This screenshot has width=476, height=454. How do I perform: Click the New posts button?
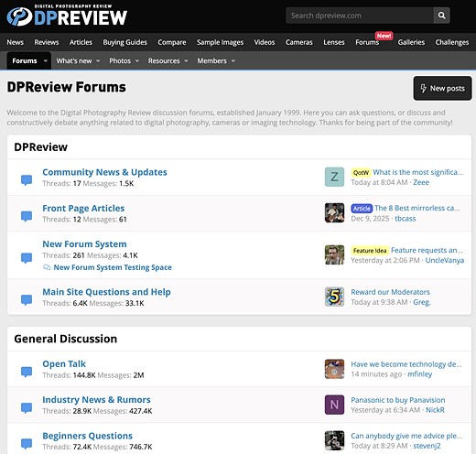point(442,88)
